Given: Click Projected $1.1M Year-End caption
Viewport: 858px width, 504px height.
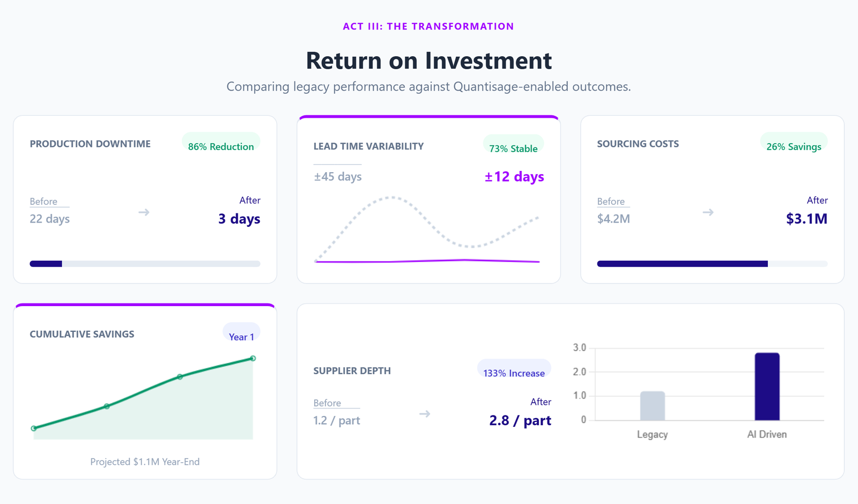Looking at the screenshot, I should (x=145, y=462).
